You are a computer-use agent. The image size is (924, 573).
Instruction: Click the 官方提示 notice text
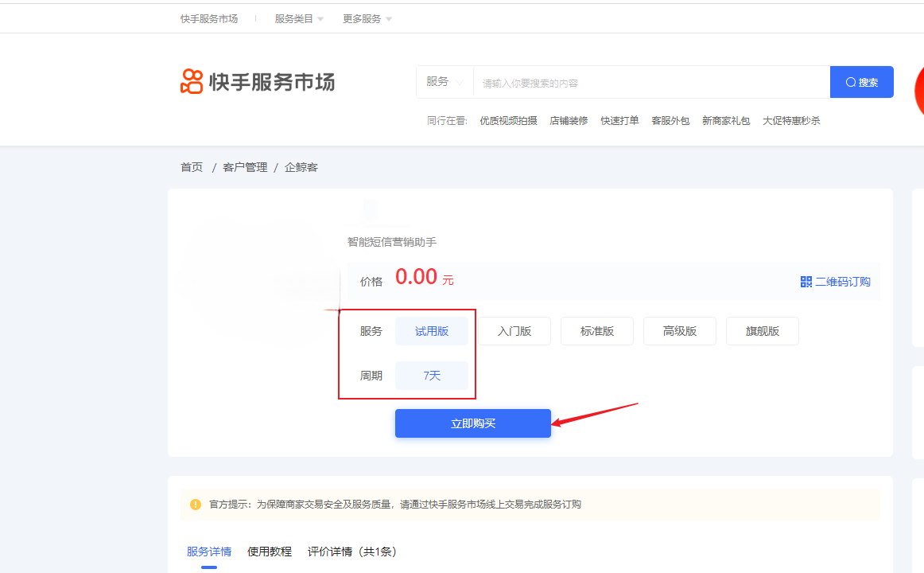coord(395,505)
